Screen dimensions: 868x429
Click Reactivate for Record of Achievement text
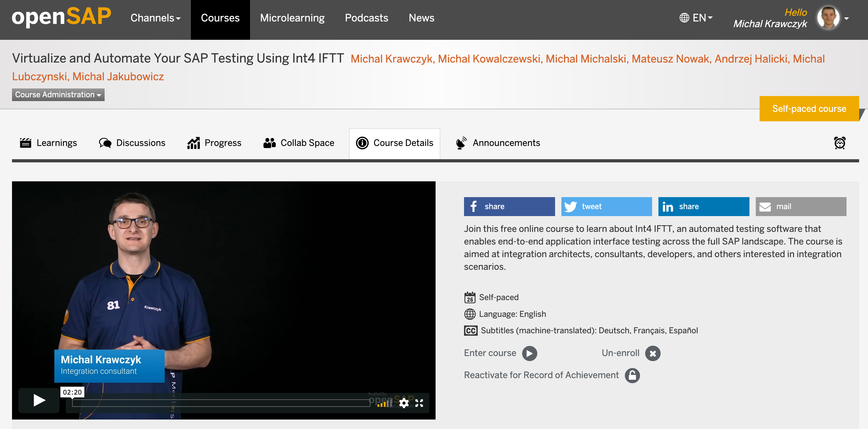pyautogui.click(x=541, y=375)
